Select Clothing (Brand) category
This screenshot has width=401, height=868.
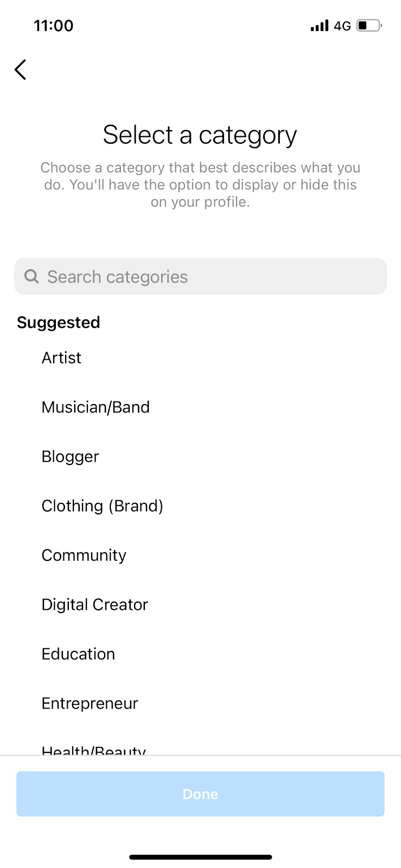click(102, 506)
